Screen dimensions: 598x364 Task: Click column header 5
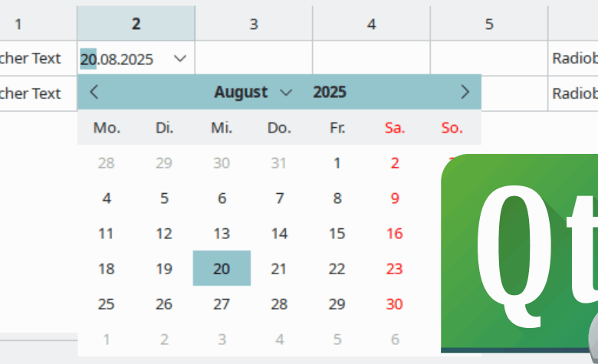[x=489, y=24]
